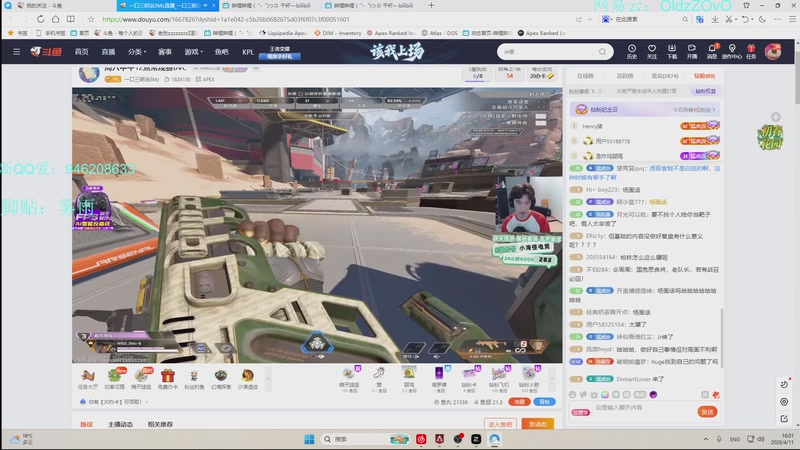This screenshot has width=800, height=450.
Task: Open the user avatar in Douyu header
Action: pos(773,52)
